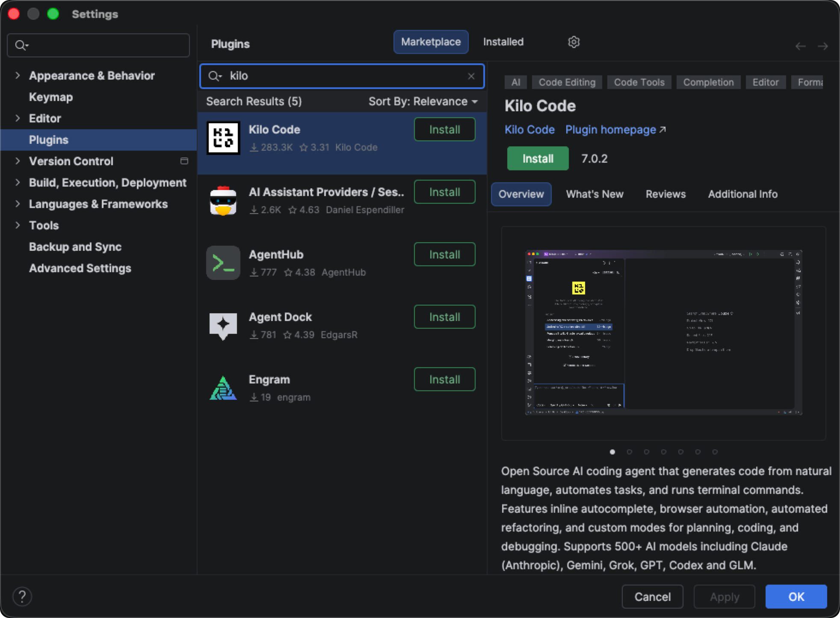
Task: Install AI Assistant Providers plugin
Action: [444, 192]
